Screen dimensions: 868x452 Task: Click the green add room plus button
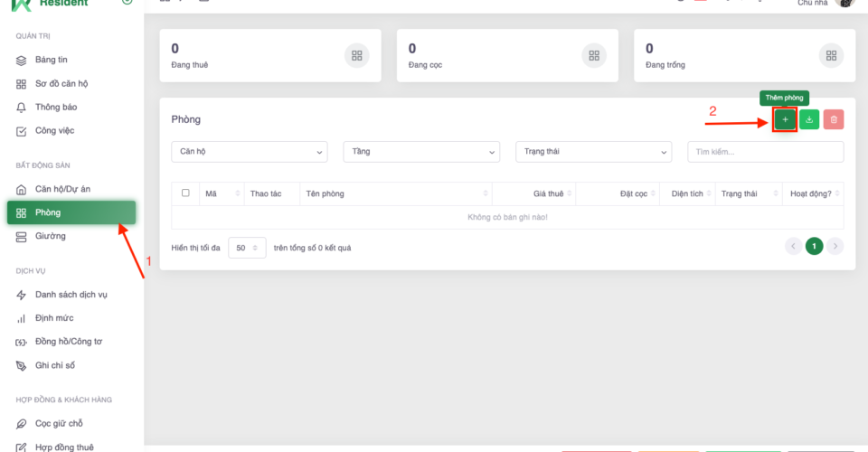(785, 119)
